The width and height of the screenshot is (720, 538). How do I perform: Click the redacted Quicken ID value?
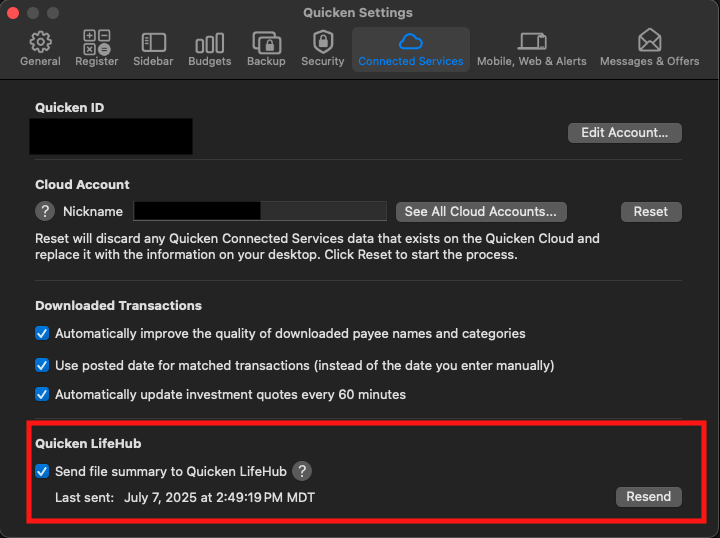point(111,136)
